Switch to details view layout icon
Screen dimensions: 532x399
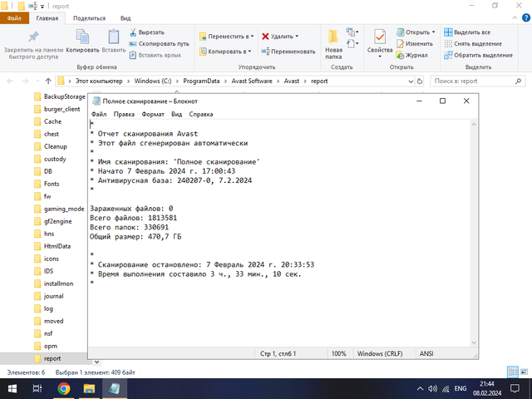point(513,372)
